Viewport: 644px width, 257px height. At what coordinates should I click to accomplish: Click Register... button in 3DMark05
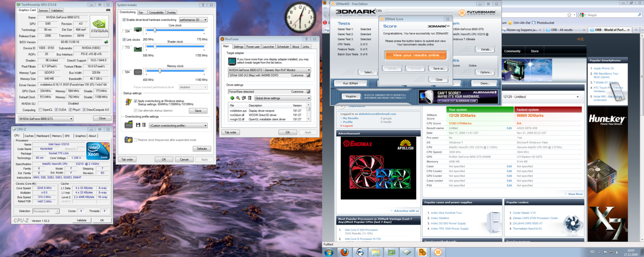pyautogui.click(x=351, y=96)
